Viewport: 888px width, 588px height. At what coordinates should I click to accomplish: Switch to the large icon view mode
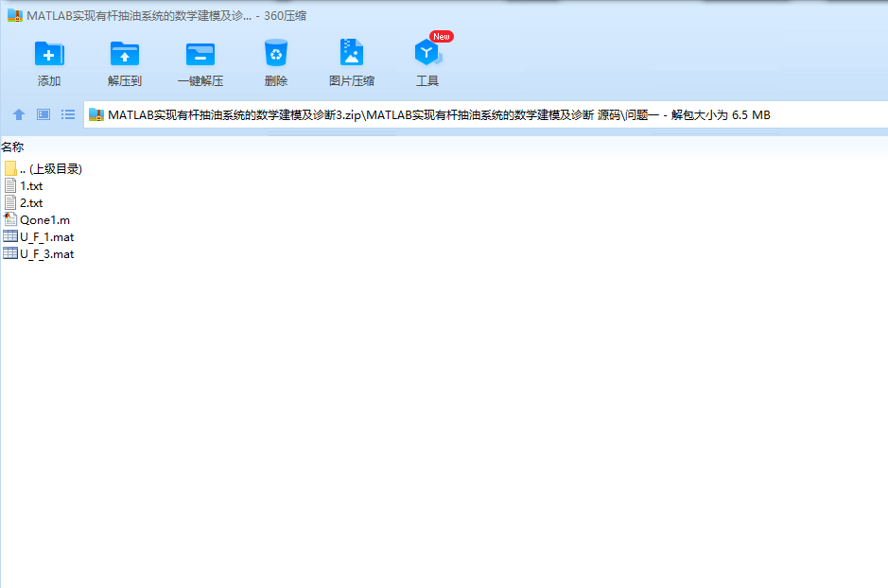coord(44,115)
